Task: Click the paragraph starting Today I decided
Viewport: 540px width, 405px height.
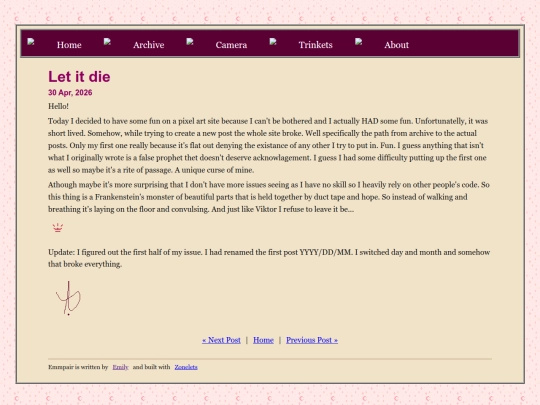Action: pyautogui.click(x=268, y=146)
